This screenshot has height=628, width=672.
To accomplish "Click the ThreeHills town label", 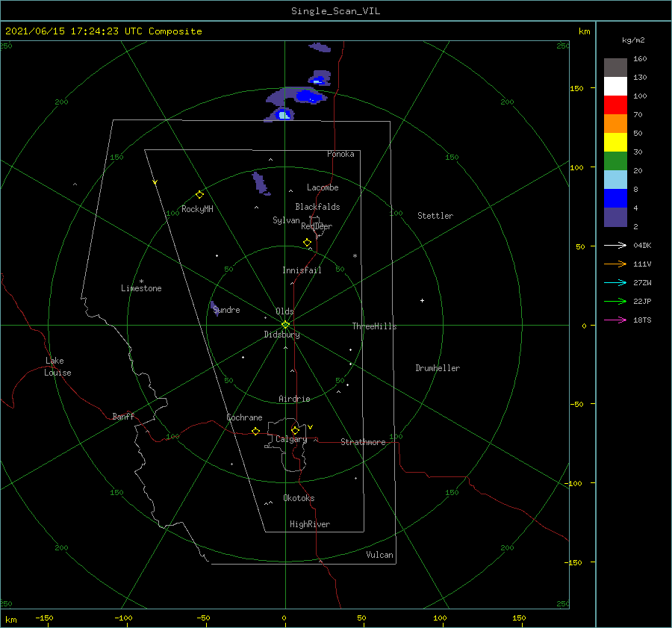I will point(374,326).
